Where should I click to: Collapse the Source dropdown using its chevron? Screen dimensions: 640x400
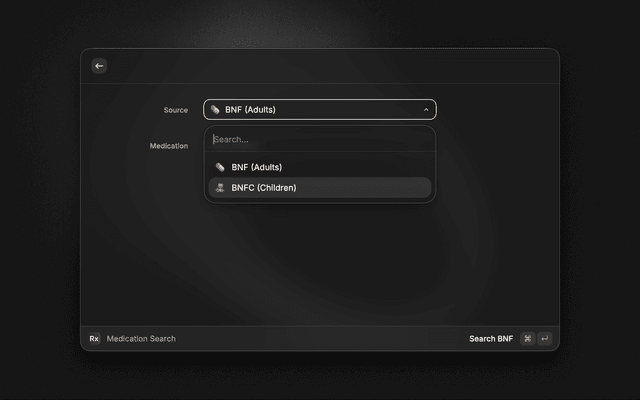click(x=426, y=110)
